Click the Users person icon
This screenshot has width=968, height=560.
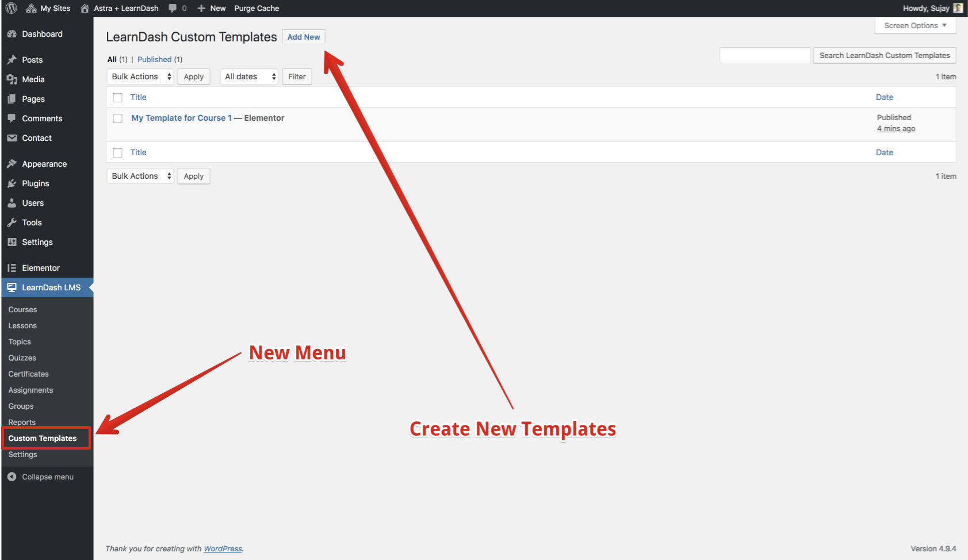pyautogui.click(x=12, y=203)
